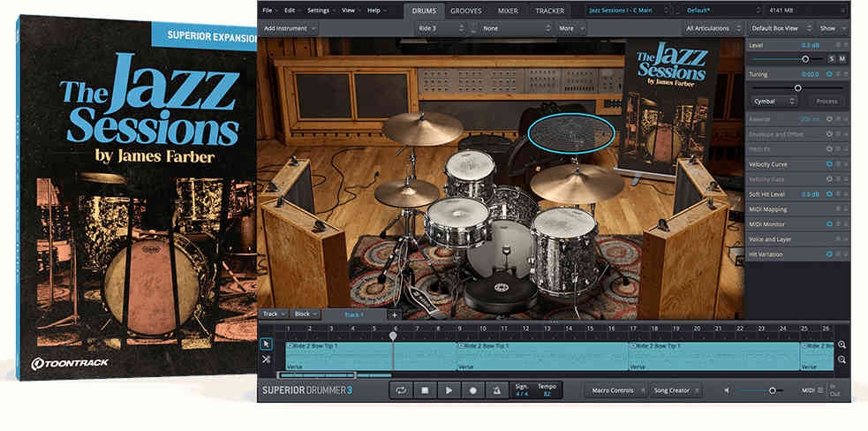Open the Cymbal type dropdown
868x431 pixels.
(x=774, y=102)
